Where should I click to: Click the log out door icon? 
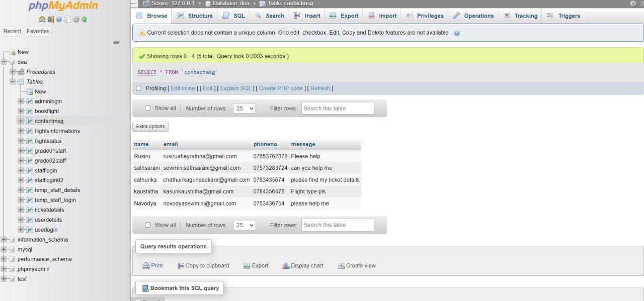click(x=50, y=20)
